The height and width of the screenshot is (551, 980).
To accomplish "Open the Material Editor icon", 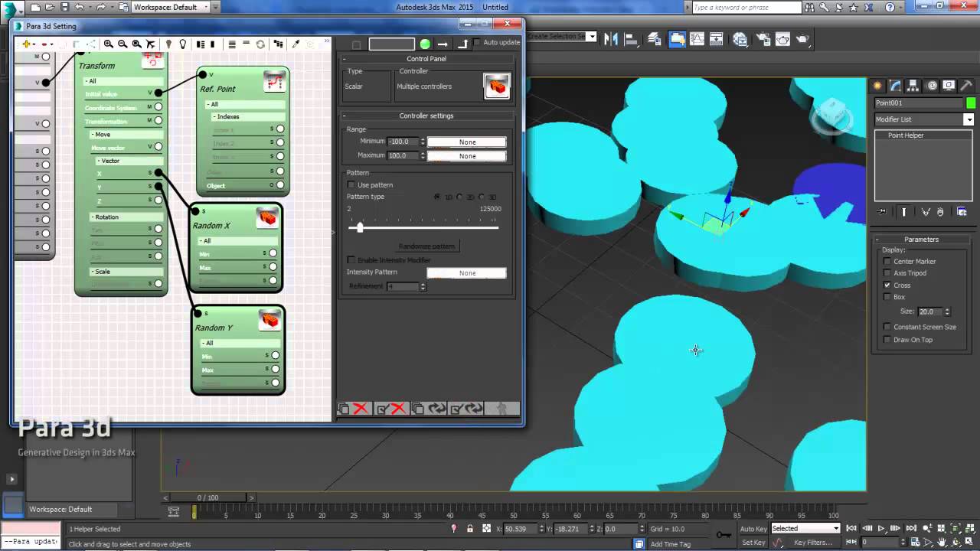I will tap(740, 39).
